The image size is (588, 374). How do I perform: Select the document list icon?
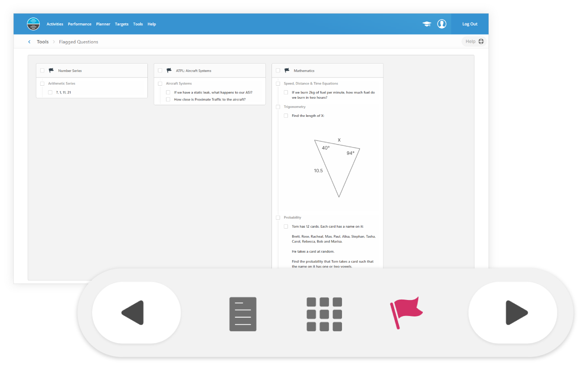(243, 314)
